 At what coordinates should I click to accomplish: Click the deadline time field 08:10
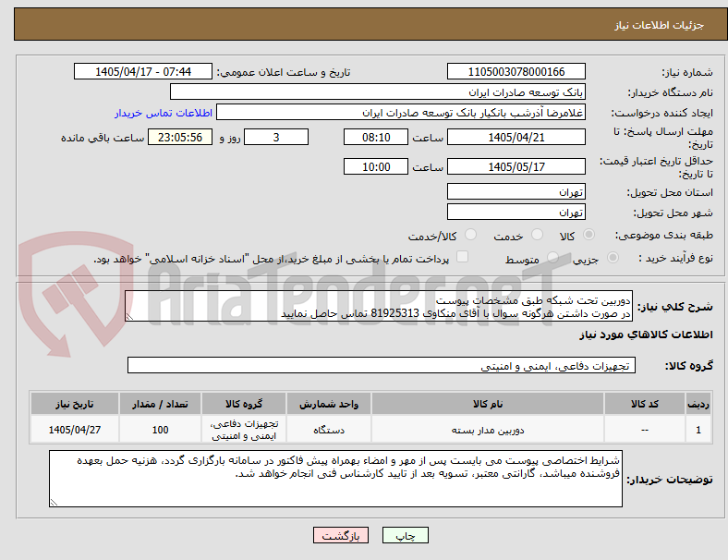376,137
